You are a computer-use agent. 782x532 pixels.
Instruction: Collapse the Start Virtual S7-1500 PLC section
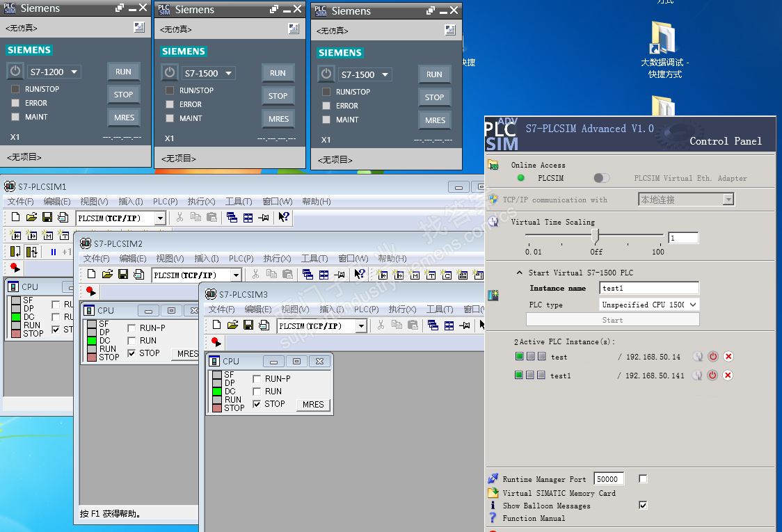pos(519,273)
